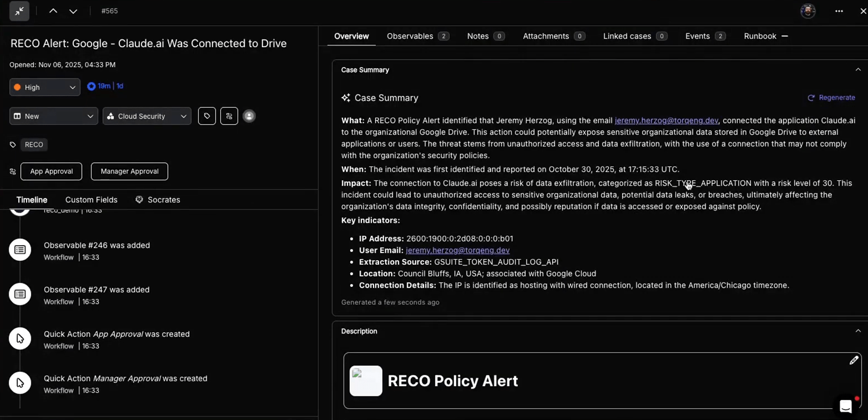Open the Socrates tab
Viewport: 868px width, 420px height.
158,200
